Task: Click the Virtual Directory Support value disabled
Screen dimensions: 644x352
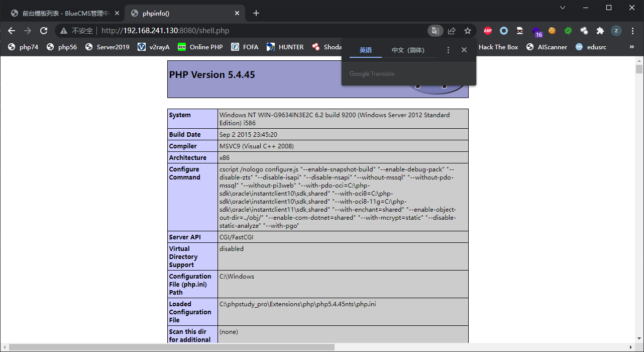Action: (x=232, y=249)
